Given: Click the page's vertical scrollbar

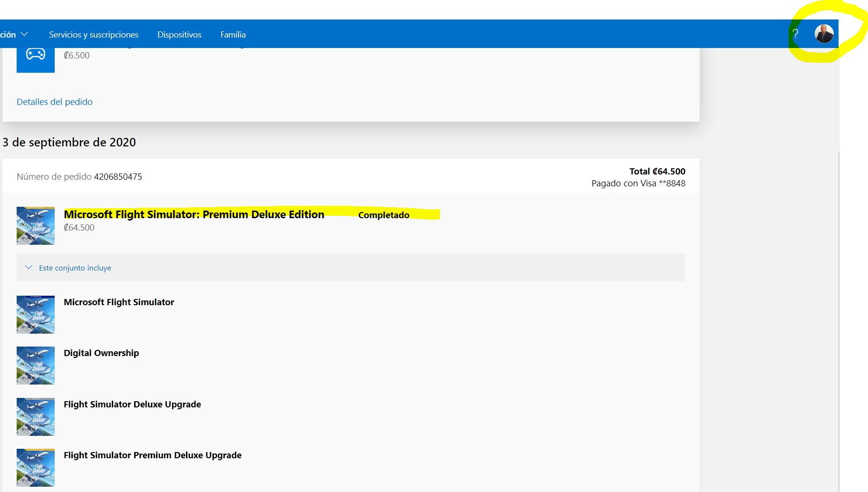Looking at the screenshot, I should pos(839,322).
